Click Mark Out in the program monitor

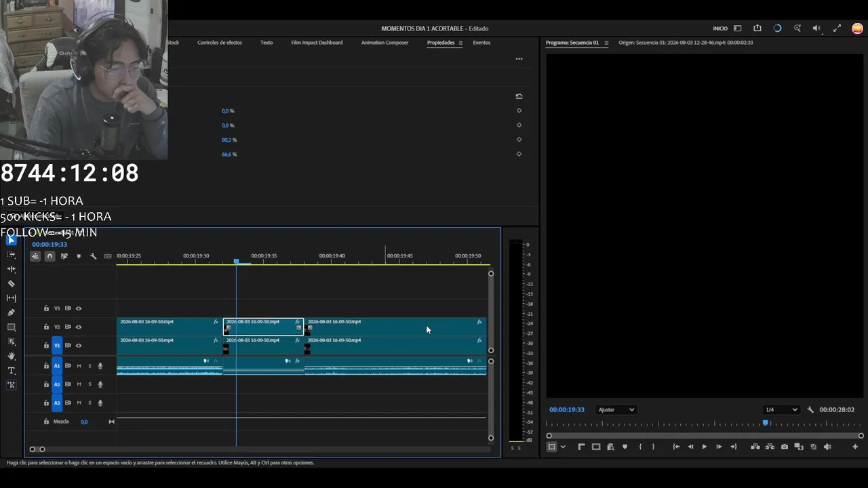654,447
